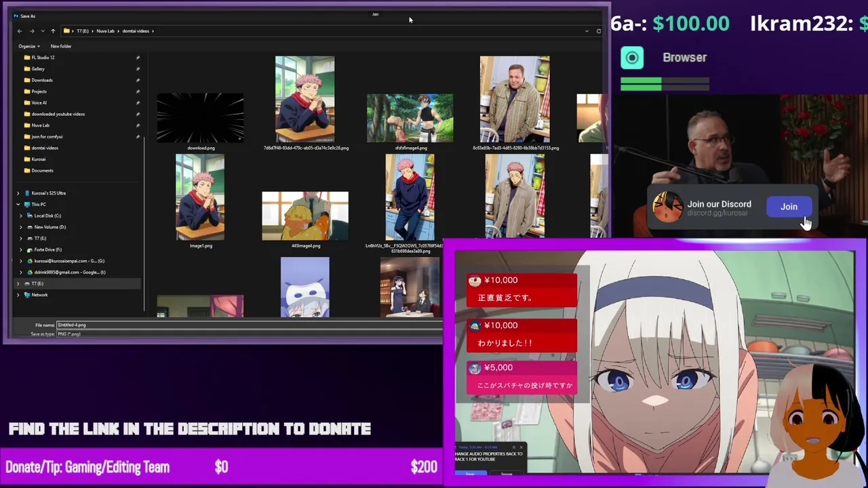Viewport: 868px width, 488px height.
Task: Select thumbnail of man in plaid jacket
Action: pos(515,99)
